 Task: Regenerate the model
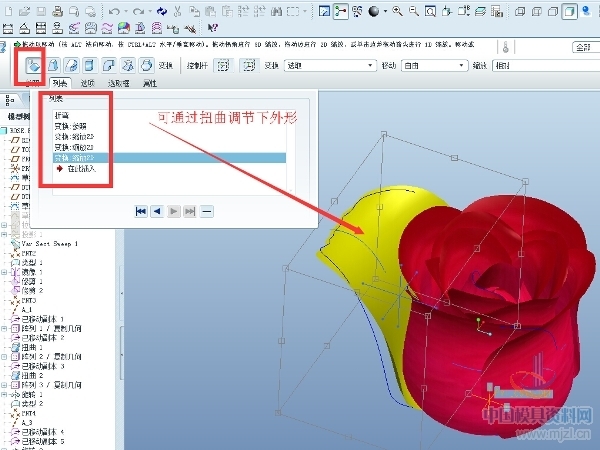162,11
